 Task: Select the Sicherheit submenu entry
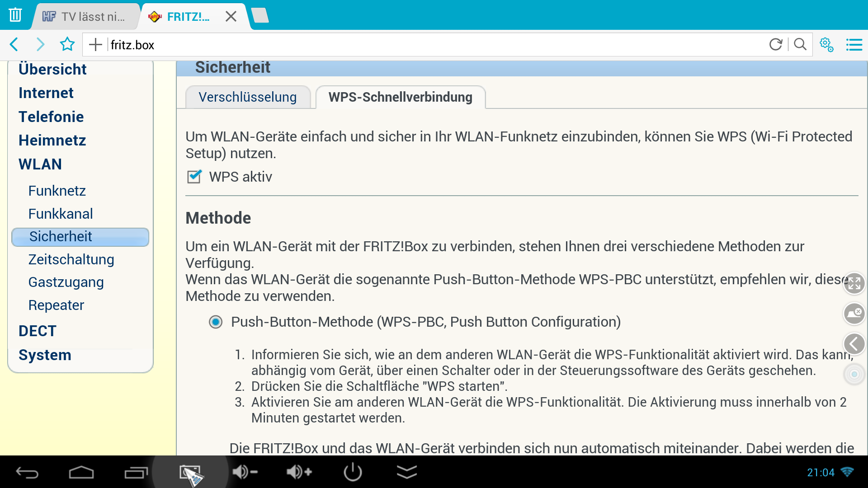click(x=80, y=237)
